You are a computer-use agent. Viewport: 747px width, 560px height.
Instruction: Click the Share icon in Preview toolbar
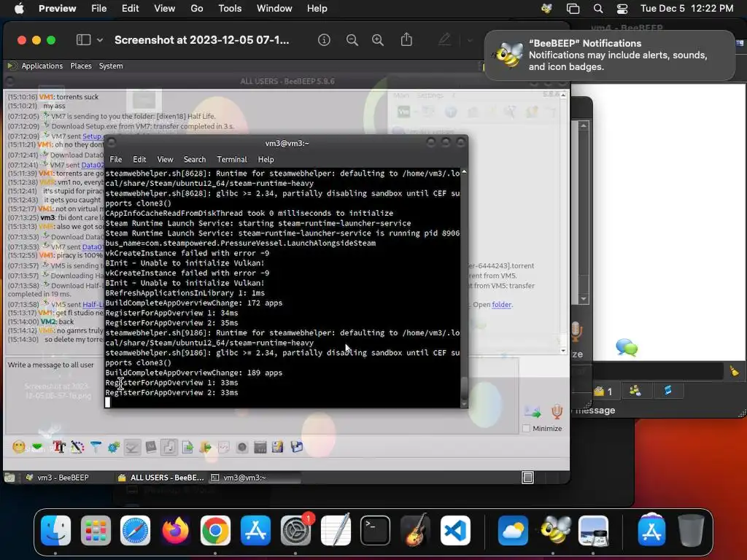[406, 39]
